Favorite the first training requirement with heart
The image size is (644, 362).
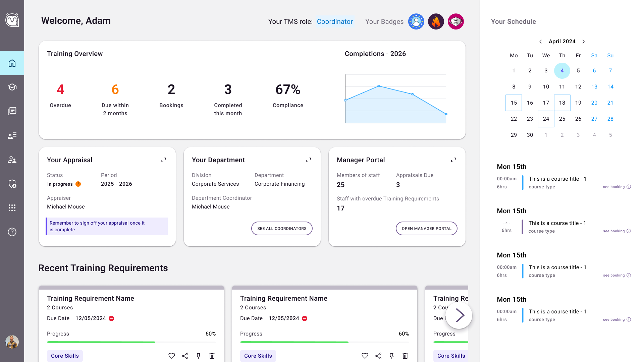coord(172,356)
